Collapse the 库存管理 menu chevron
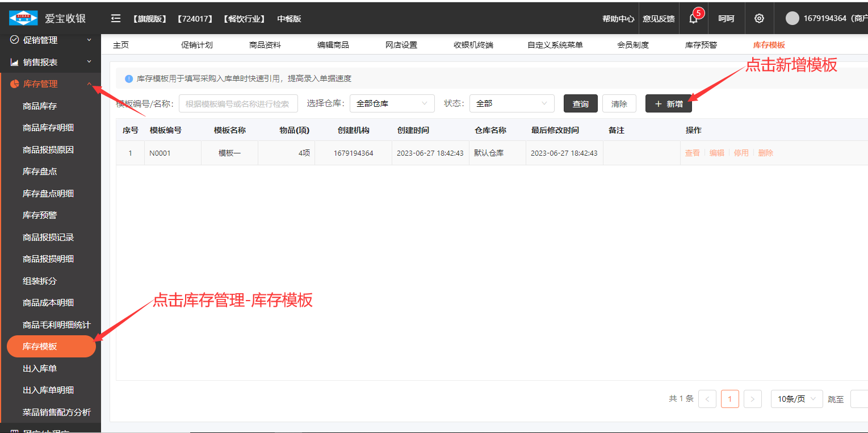The image size is (868, 433). click(x=89, y=84)
